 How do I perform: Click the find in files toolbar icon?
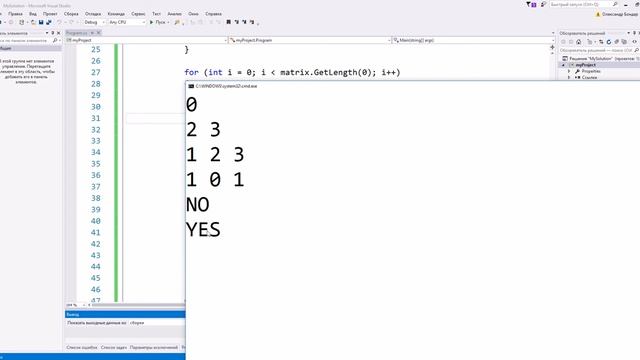click(x=177, y=22)
